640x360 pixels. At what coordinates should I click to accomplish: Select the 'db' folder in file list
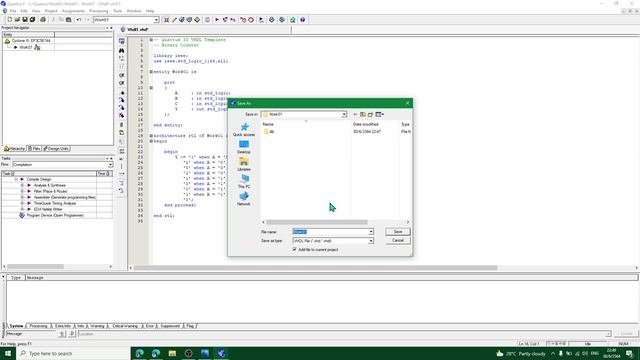point(269,131)
